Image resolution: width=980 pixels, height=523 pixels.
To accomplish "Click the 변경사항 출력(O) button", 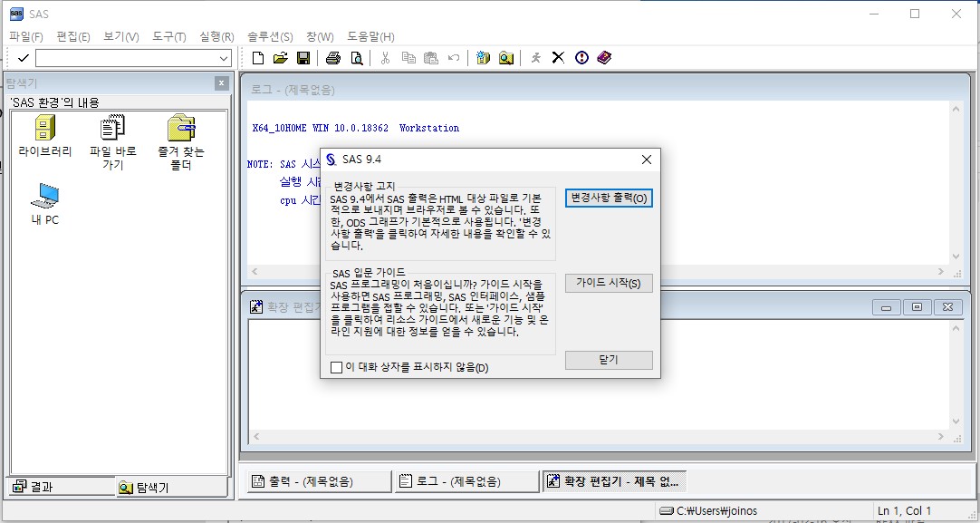I will pos(609,199).
